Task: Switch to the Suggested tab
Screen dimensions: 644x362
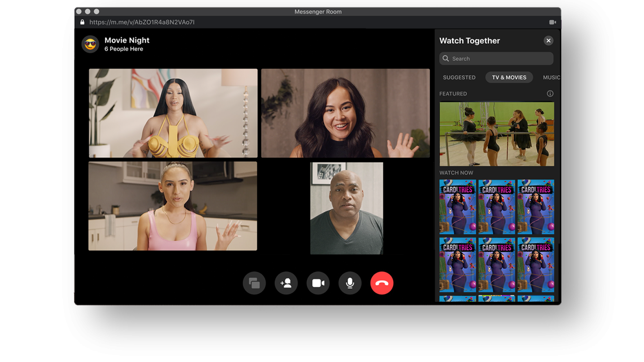Action: (x=459, y=78)
